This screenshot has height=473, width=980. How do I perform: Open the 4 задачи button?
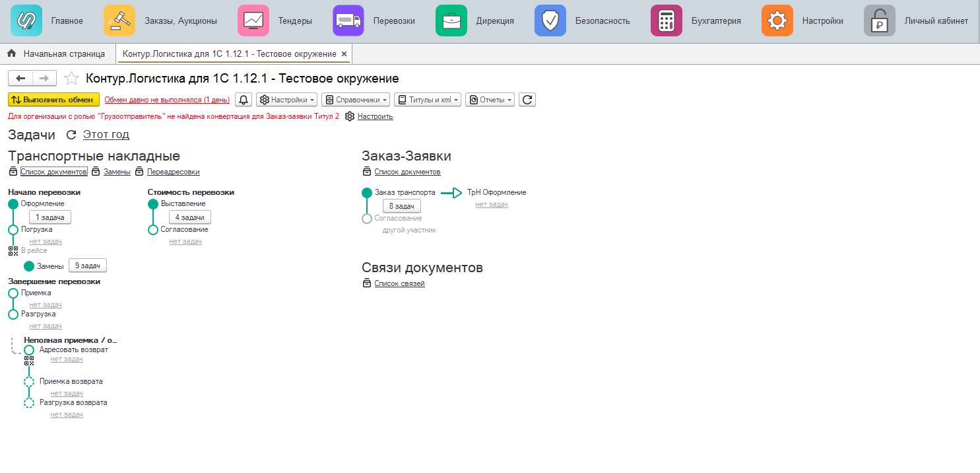(x=190, y=217)
